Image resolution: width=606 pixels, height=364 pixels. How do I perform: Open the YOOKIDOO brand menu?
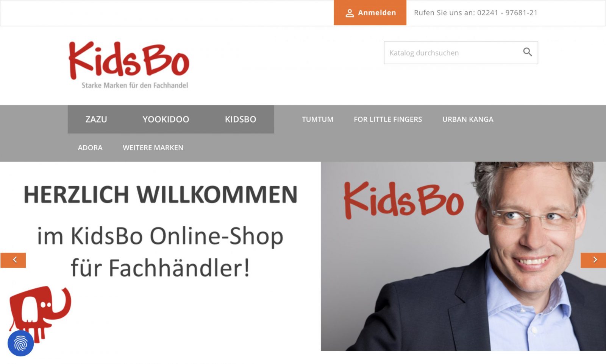point(166,119)
